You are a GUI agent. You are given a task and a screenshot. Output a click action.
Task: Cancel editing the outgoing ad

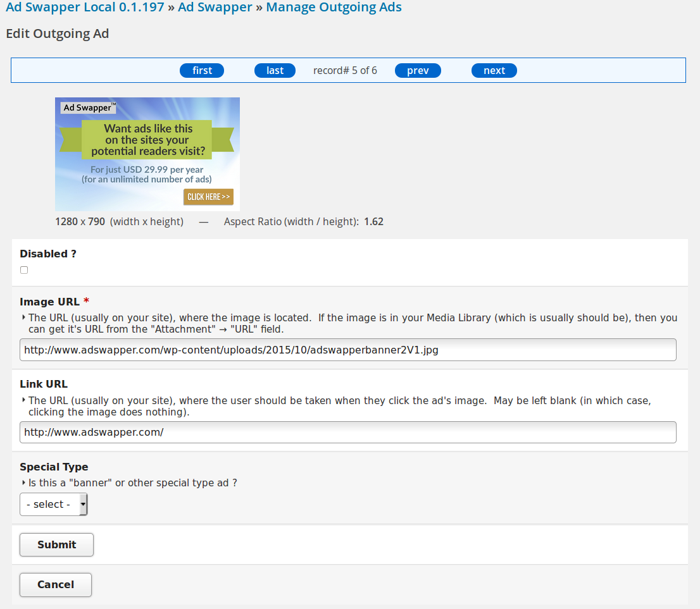(x=56, y=585)
